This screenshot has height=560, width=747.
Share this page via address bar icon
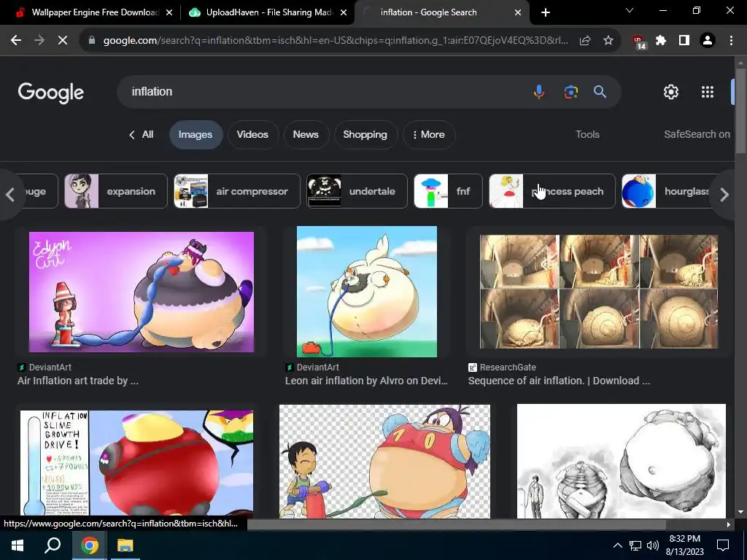(x=585, y=41)
